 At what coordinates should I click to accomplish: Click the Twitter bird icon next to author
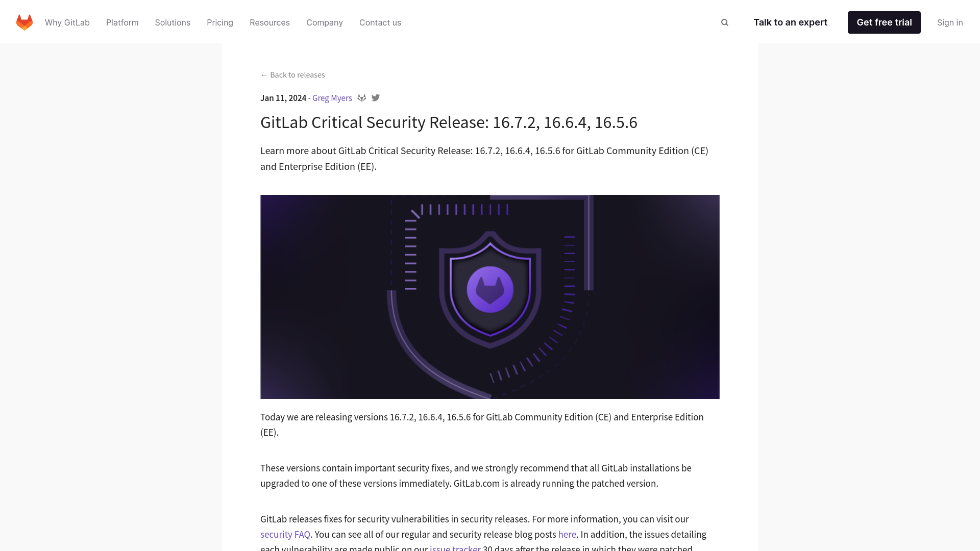[376, 97]
